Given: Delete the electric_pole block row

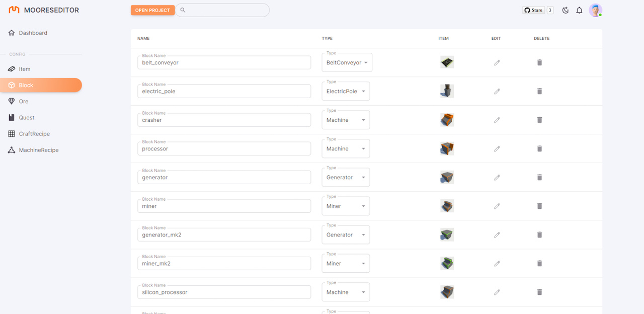Looking at the screenshot, I should coord(539,91).
